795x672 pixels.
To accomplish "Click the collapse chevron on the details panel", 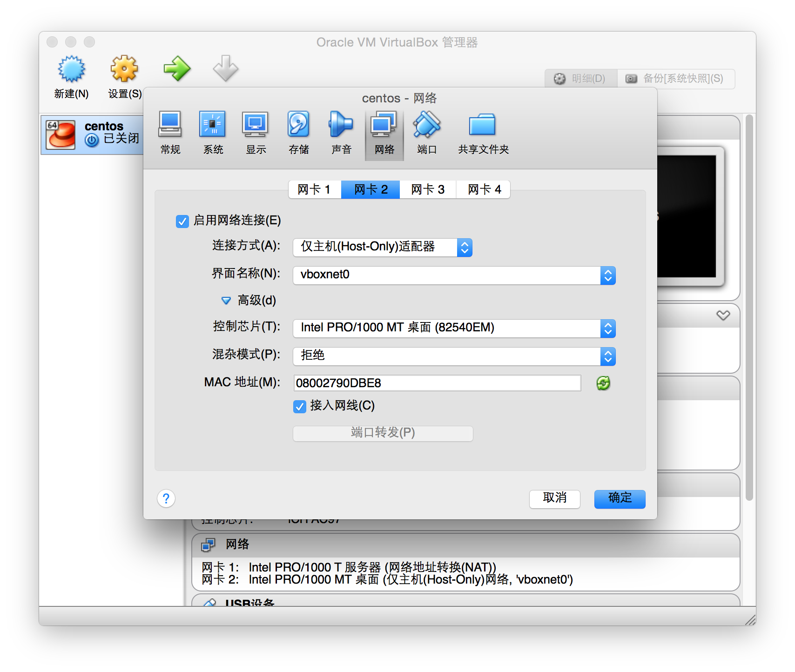I will [723, 316].
